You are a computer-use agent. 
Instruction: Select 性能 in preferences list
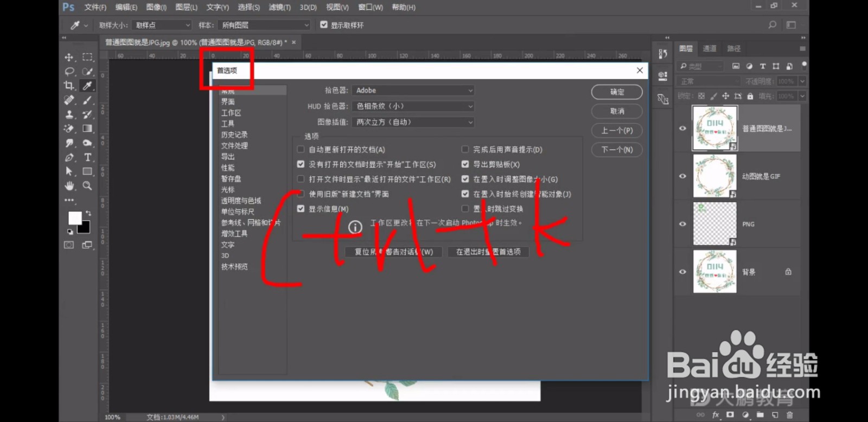pos(228,168)
